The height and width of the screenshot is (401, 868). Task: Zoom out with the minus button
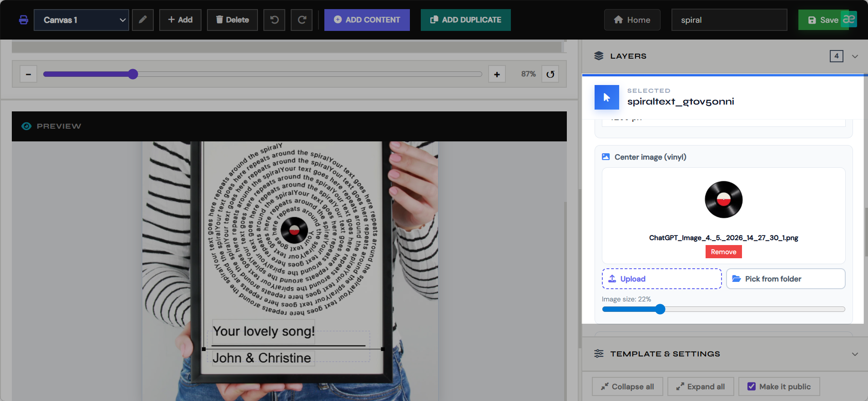click(x=28, y=74)
